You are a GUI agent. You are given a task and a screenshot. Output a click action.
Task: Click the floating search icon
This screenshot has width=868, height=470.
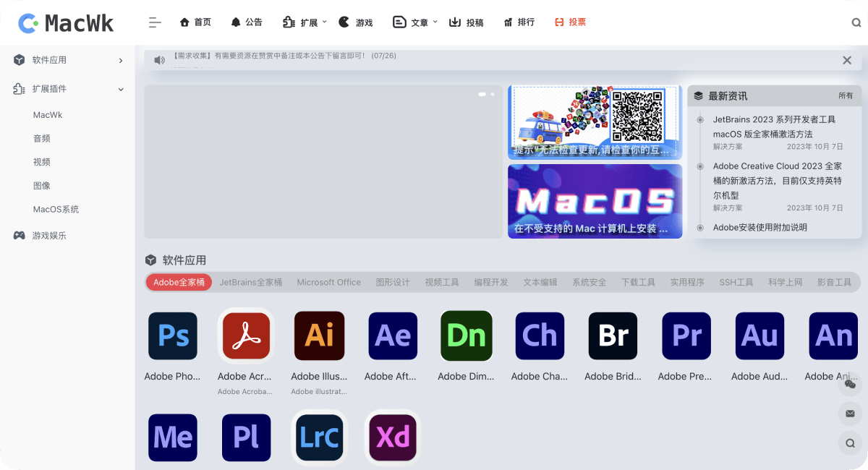click(x=850, y=443)
